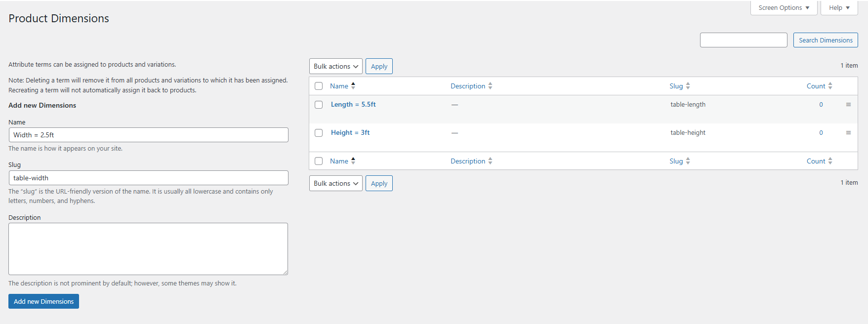Click sort arrows beside top Description header
868x324 pixels.
490,86
